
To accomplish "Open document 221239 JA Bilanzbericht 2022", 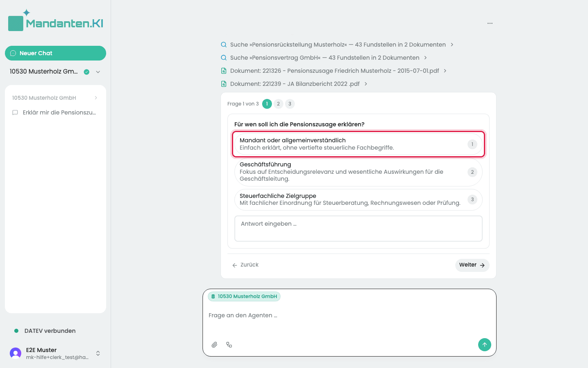I will [294, 84].
